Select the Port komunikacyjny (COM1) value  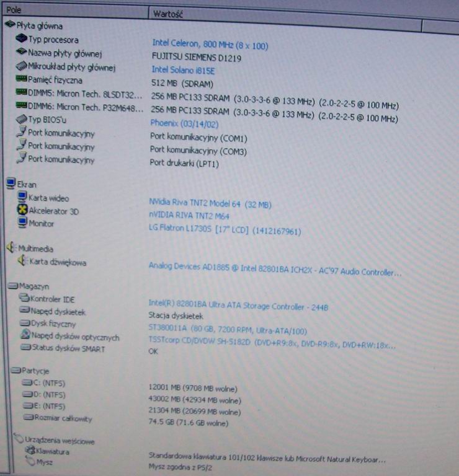[198, 137]
